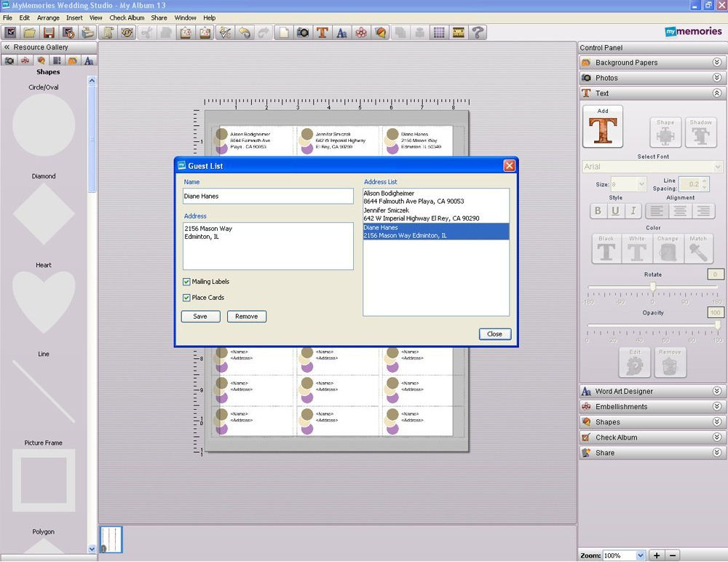
Task: Click the grid icon in the toolbar
Action: click(x=439, y=33)
